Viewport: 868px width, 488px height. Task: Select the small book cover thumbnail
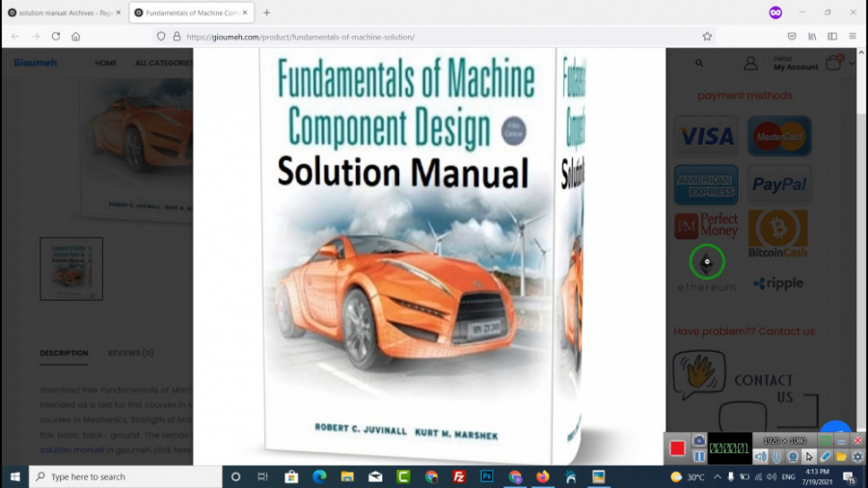coord(71,269)
